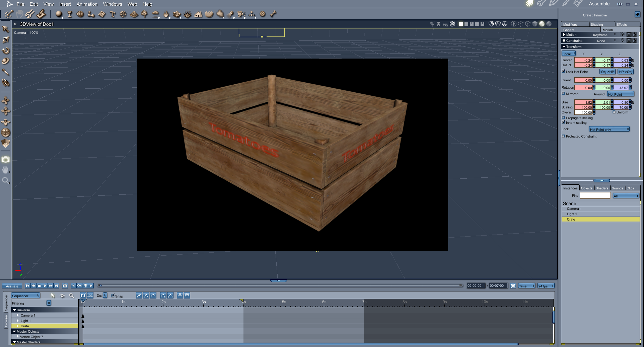The image size is (644, 347).
Task: Toggle the Snap checkbox in sequencer
Action: [113, 295]
